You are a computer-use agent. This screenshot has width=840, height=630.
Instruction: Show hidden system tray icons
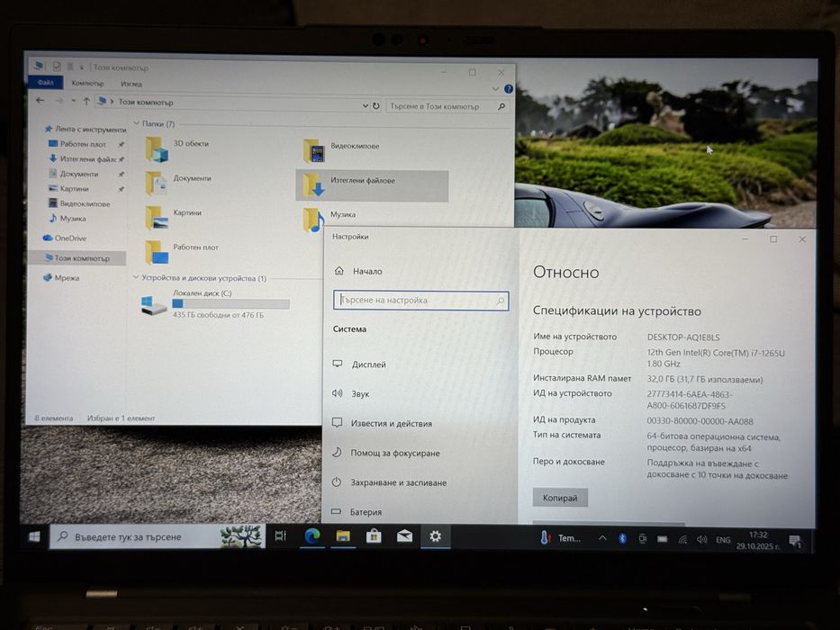(x=602, y=538)
